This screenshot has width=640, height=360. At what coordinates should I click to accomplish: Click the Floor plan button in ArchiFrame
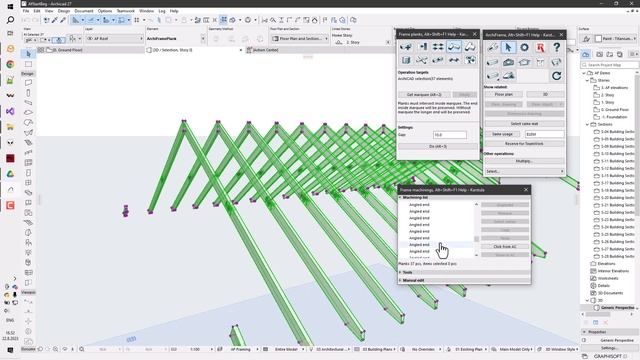coord(503,94)
